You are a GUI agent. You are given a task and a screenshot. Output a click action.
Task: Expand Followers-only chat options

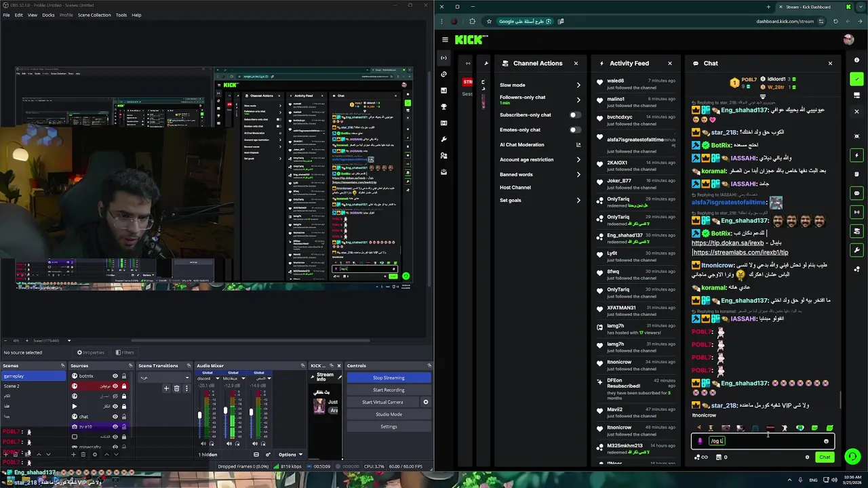[x=578, y=100]
